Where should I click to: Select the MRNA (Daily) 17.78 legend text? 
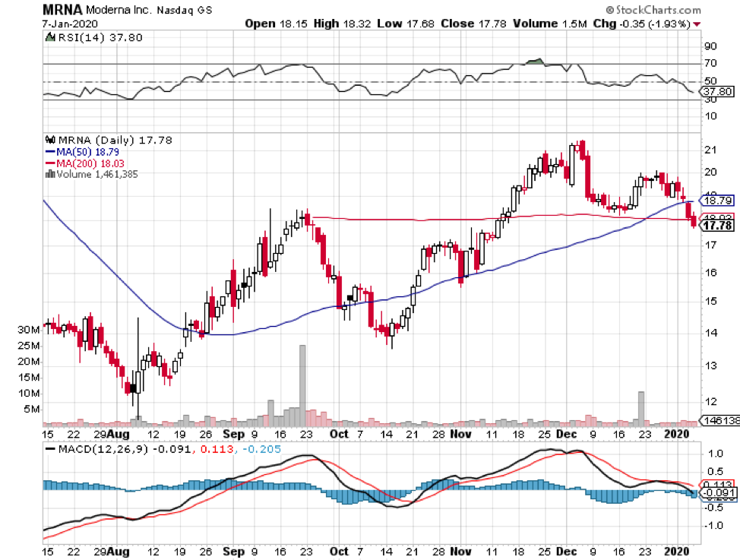click(115, 140)
